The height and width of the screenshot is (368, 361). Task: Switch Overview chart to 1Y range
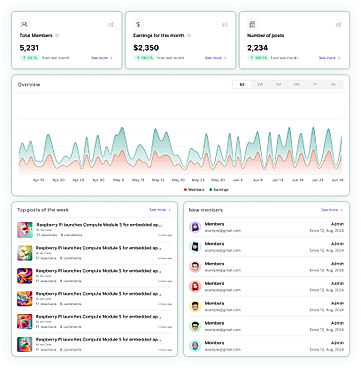tap(315, 85)
